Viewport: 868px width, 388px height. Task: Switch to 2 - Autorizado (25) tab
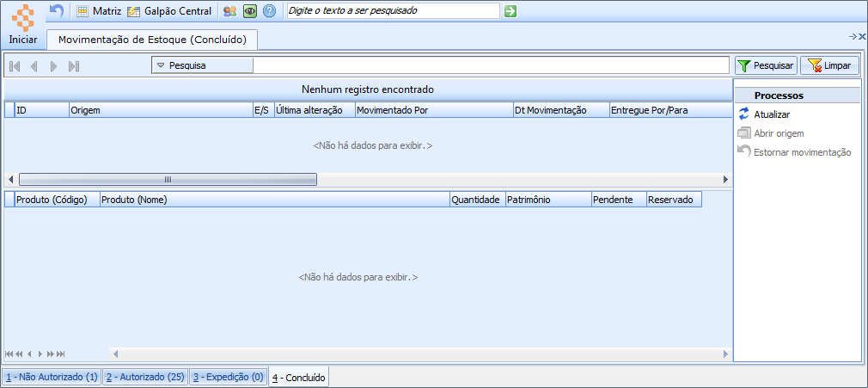click(x=145, y=377)
